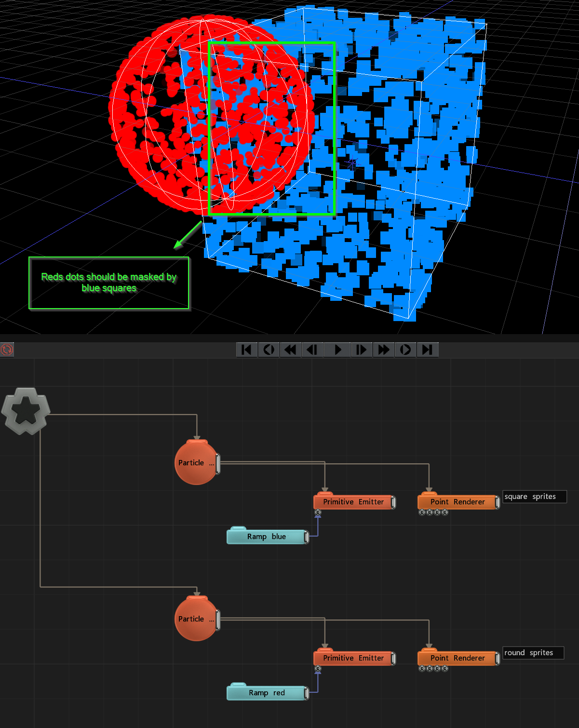
Task: Select the Point Renderer labeled square sprites
Action: [458, 502]
